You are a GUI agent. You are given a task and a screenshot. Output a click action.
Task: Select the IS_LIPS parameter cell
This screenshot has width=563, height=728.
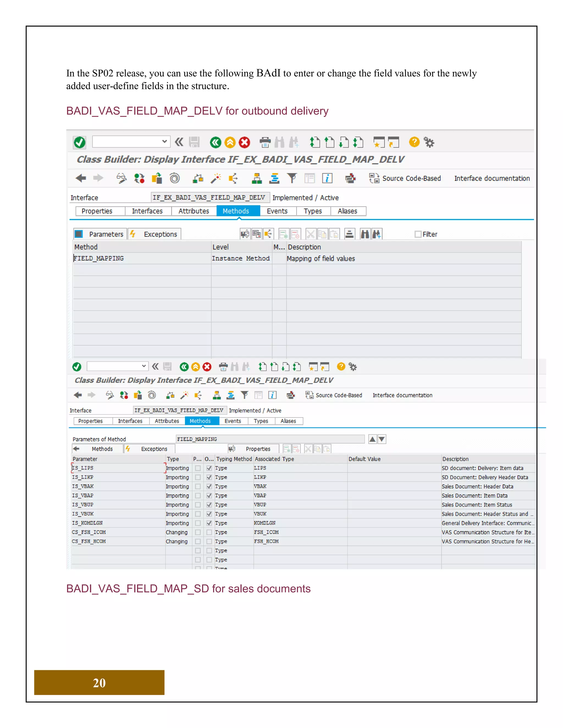(x=118, y=468)
